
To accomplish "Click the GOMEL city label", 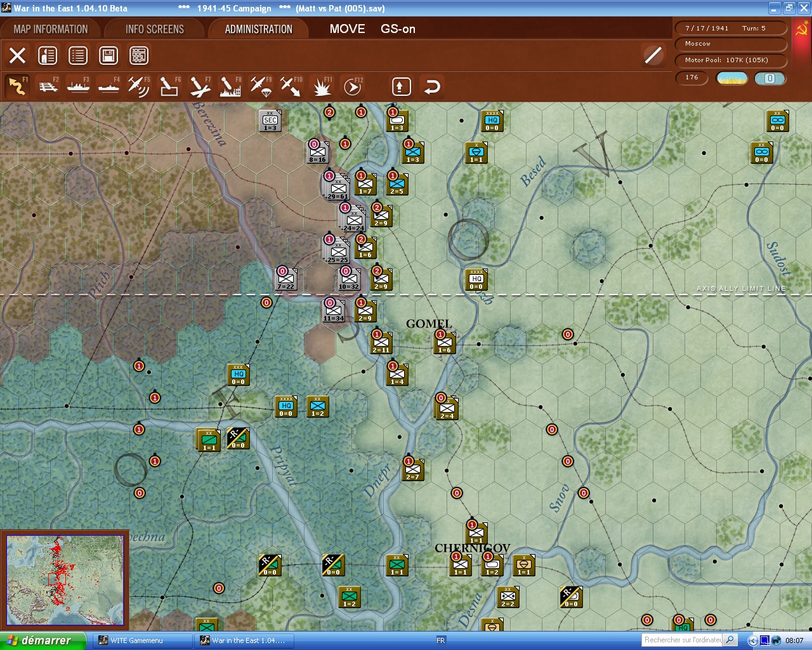I will pos(429,324).
